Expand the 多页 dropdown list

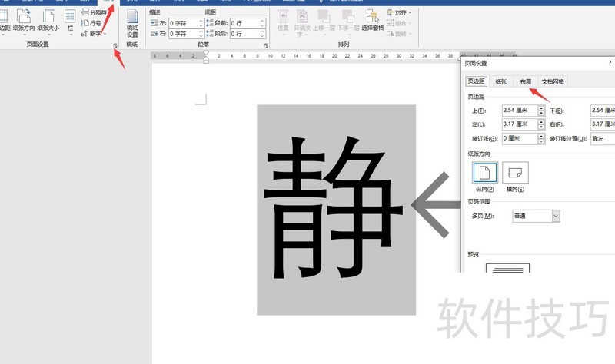[x=555, y=216]
